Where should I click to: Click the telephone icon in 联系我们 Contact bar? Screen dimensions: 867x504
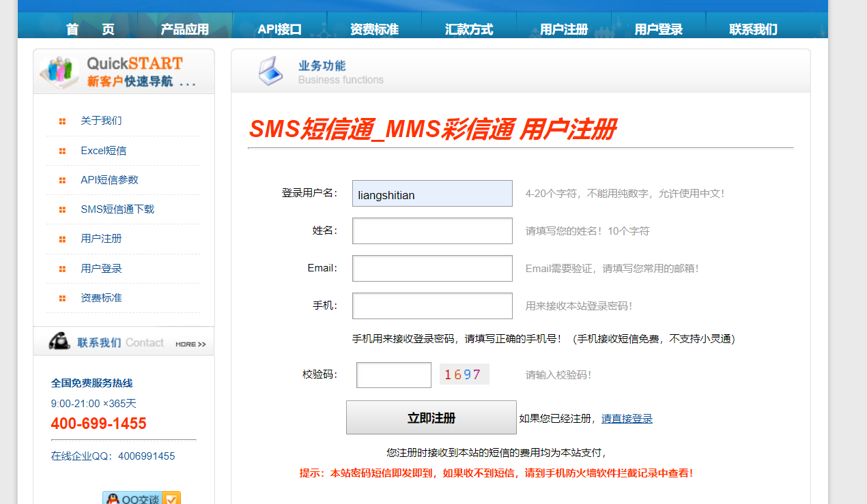(60, 341)
